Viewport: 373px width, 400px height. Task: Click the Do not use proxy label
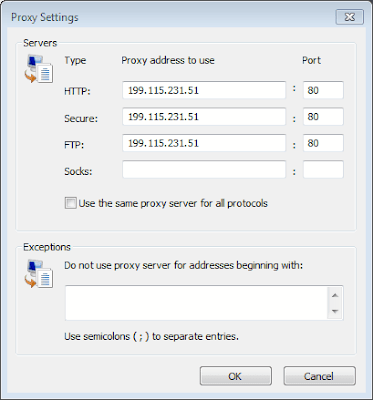(x=184, y=266)
